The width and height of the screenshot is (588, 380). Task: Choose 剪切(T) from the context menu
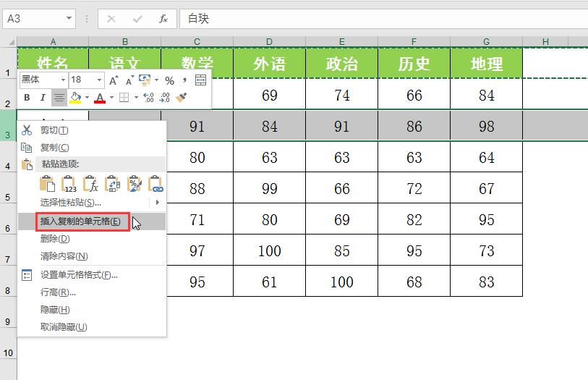(x=92, y=130)
